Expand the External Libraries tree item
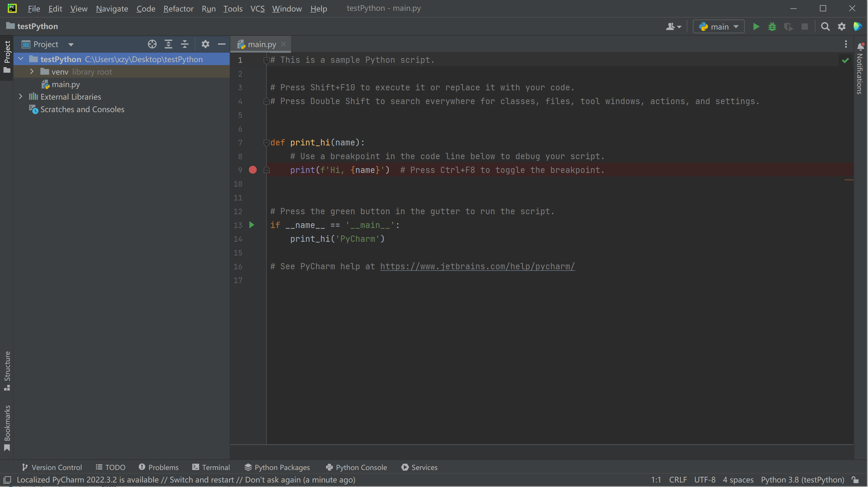The width and height of the screenshot is (868, 487). (x=20, y=96)
